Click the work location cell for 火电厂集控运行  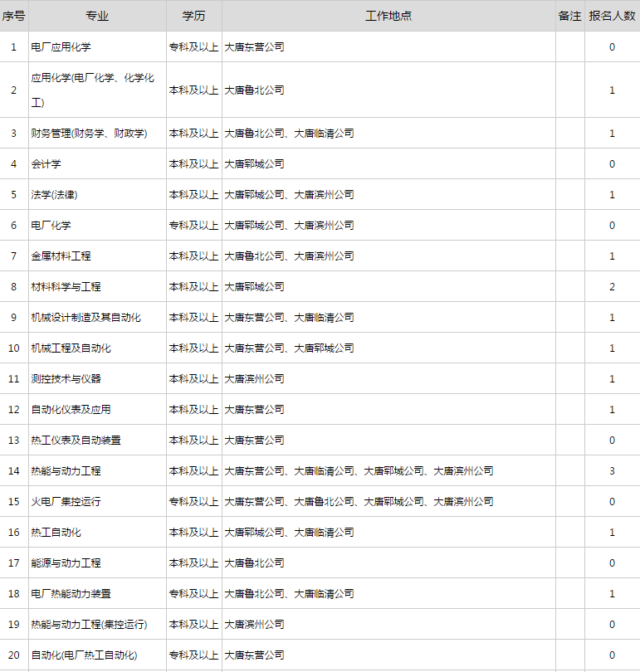click(359, 502)
